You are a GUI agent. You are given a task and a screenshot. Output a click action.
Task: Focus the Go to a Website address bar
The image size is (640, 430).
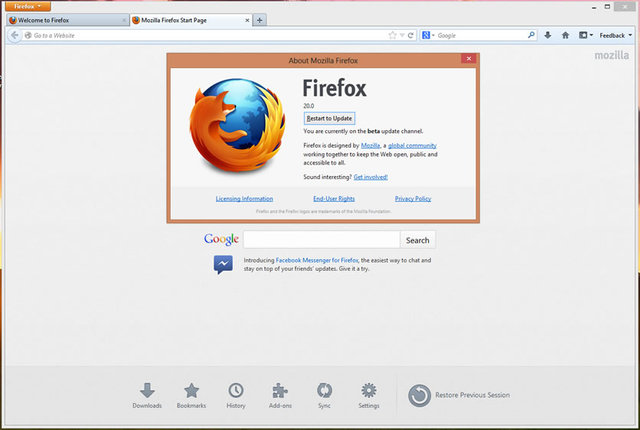pos(204,35)
